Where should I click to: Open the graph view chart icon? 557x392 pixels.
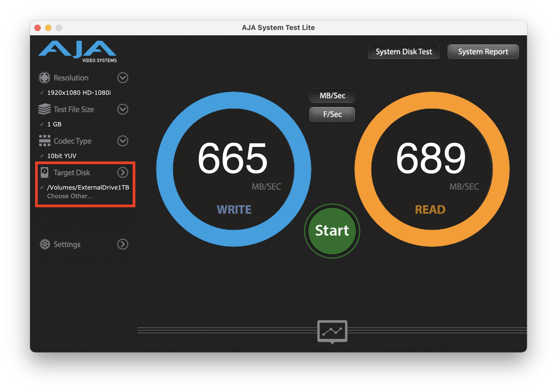pos(332,331)
